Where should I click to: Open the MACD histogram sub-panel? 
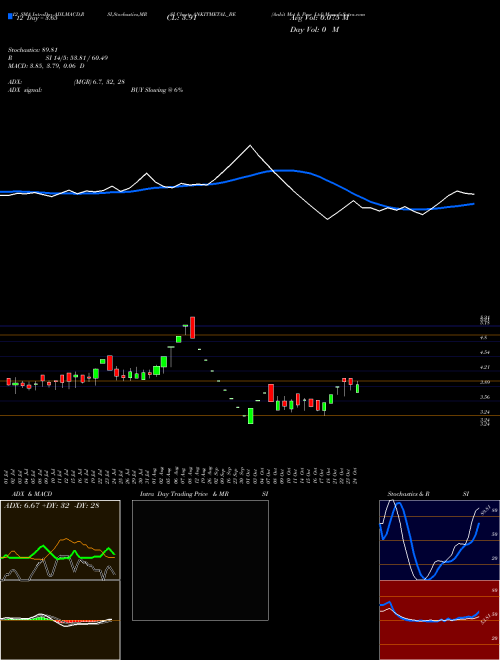[60, 620]
